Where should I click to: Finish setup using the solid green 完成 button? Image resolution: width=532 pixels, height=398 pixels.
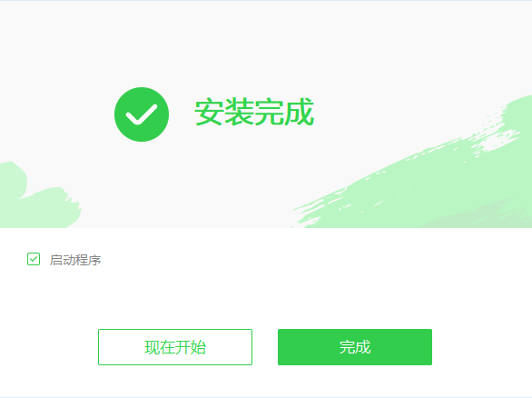[355, 347]
